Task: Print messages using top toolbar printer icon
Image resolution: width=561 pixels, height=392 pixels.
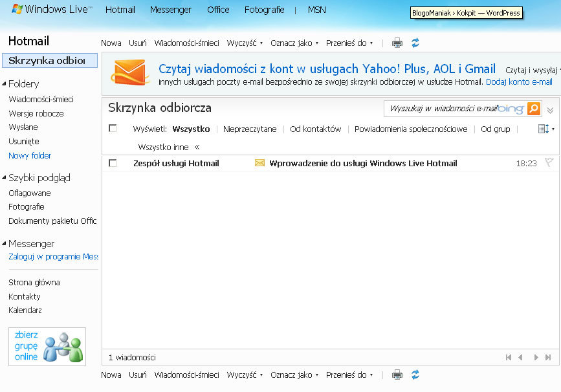Action: (x=397, y=43)
